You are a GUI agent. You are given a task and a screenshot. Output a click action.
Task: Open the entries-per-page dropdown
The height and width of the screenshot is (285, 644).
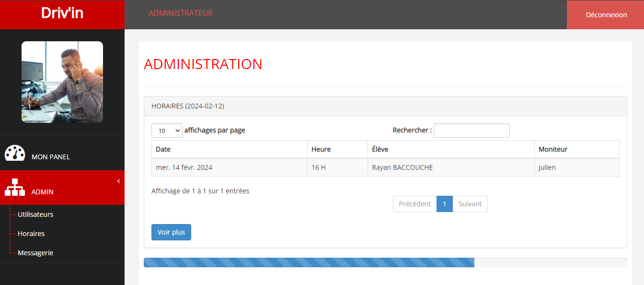[x=167, y=130]
